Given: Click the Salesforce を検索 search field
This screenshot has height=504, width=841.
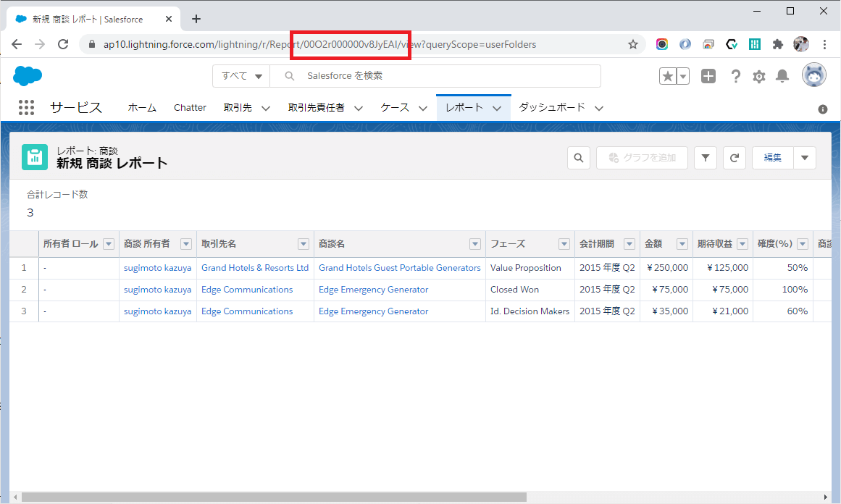Looking at the screenshot, I should click(x=435, y=76).
